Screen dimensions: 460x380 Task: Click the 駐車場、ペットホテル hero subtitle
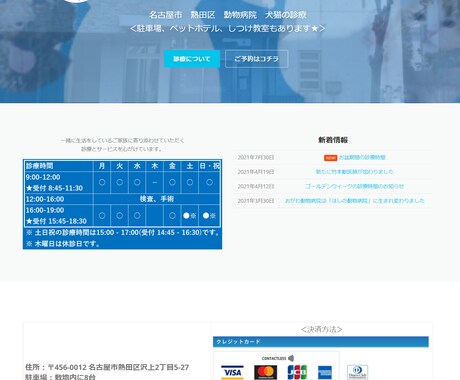[x=227, y=29]
